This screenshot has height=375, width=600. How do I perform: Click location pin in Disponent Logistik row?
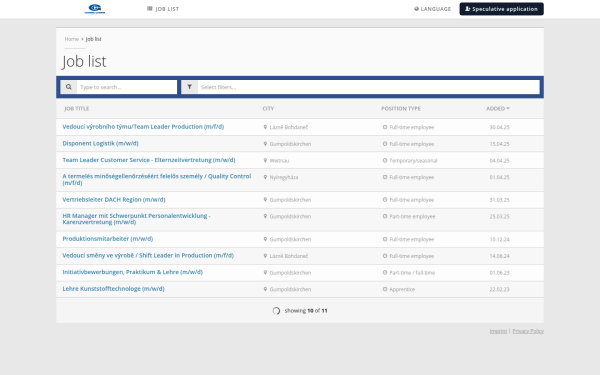265,144
